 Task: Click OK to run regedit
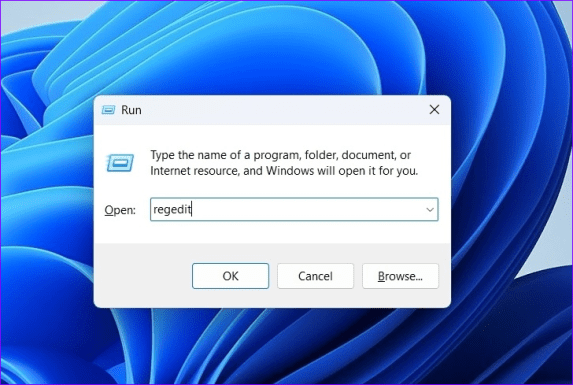click(x=230, y=276)
